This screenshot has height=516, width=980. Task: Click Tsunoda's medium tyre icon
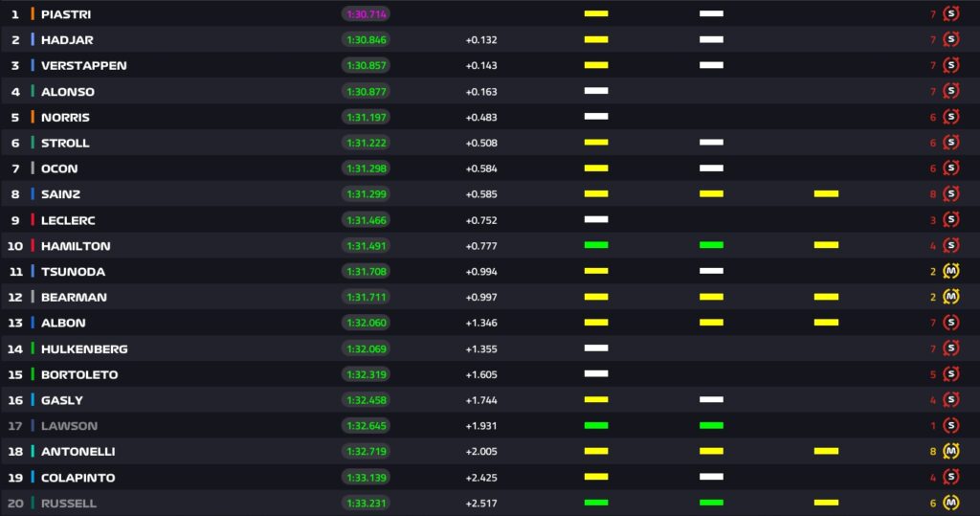[950, 271]
